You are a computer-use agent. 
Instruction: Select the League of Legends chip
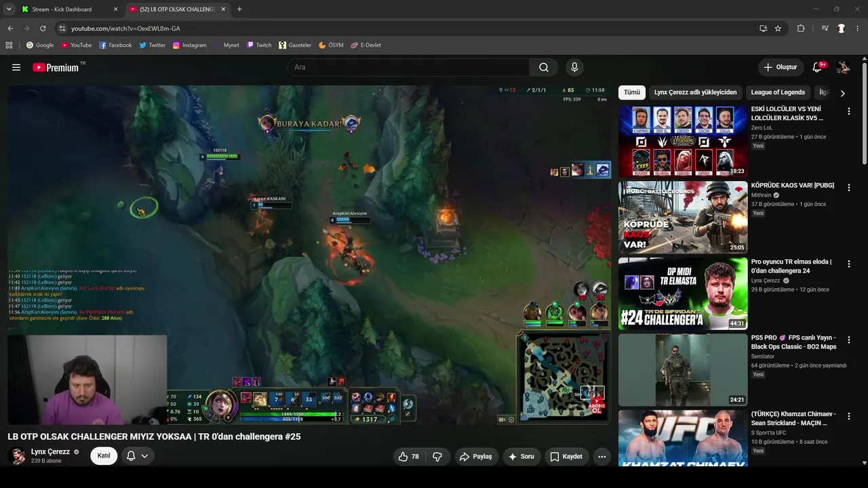(x=778, y=92)
